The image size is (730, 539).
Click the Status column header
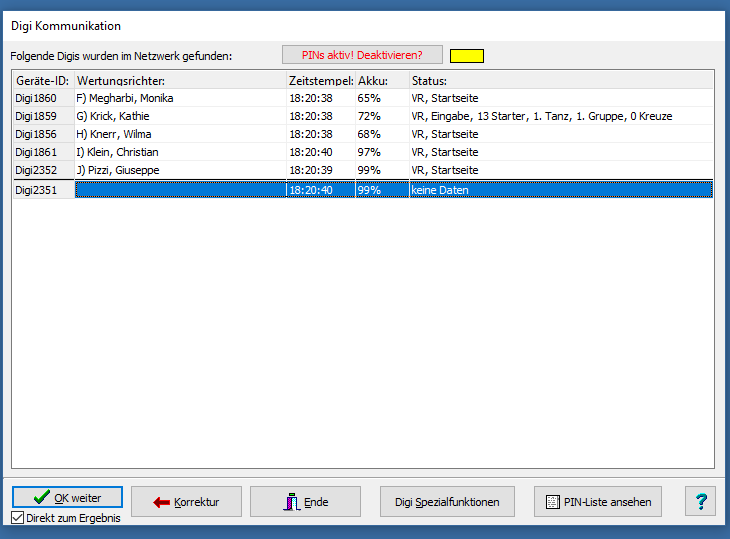(x=560, y=80)
